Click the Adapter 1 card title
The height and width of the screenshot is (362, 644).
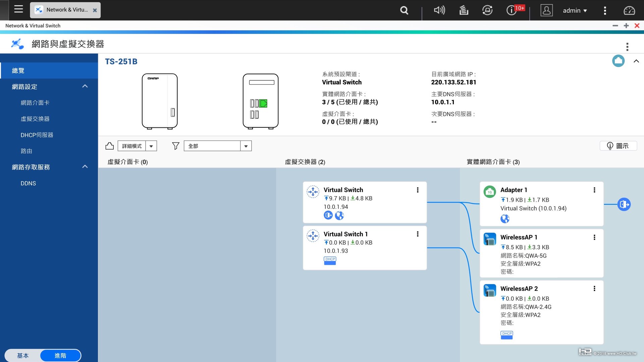tap(514, 190)
